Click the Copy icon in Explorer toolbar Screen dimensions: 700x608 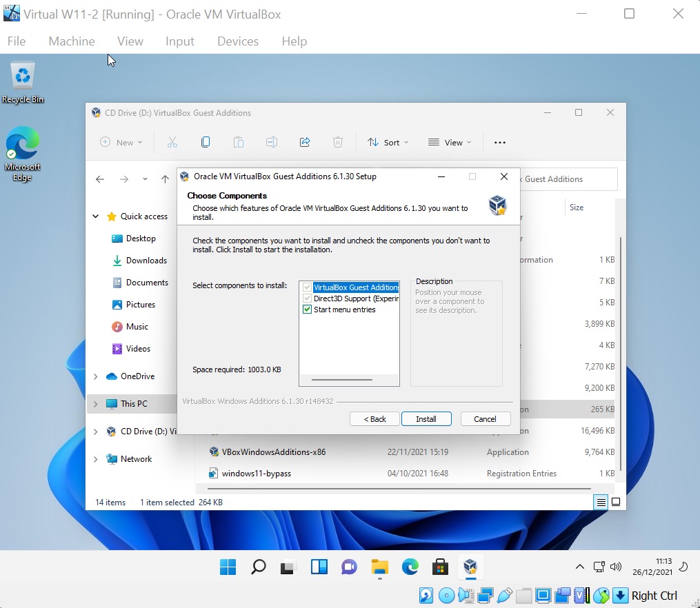tap(206, 142)
